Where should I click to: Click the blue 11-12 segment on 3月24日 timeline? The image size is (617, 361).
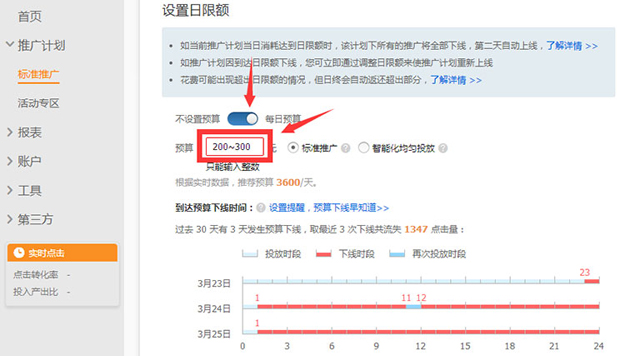pos(414,306)
